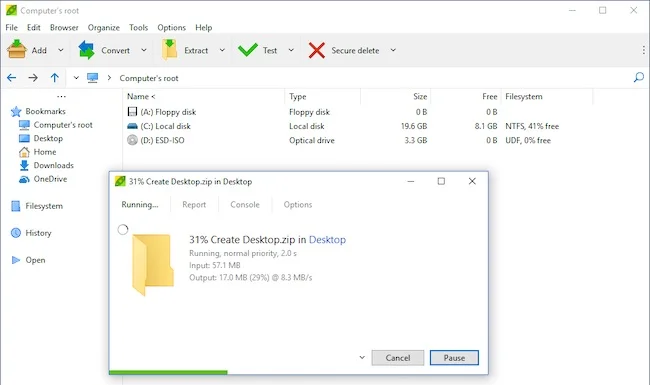Expand the chevron beside Cancel button
Screen dimensions: 650x385
pos(362,357)
